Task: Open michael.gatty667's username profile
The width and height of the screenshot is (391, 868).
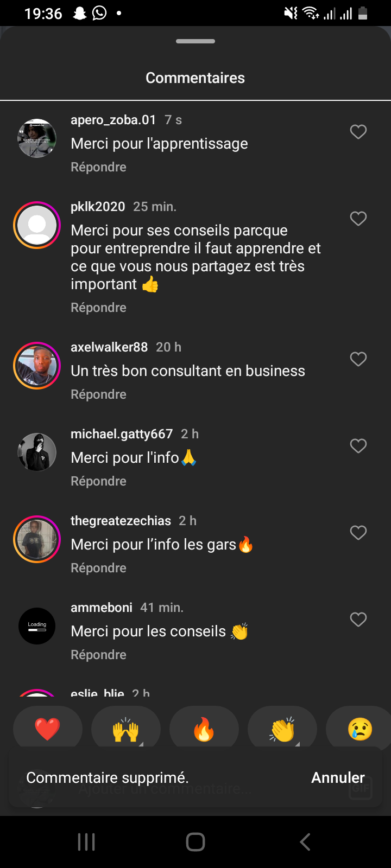Action: click(x=122, y=434)
